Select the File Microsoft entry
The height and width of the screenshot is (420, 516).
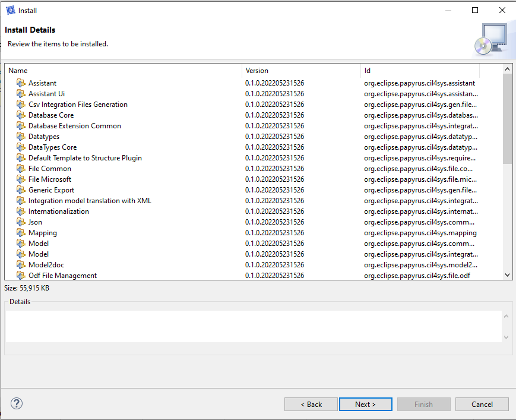click(50, 179)
